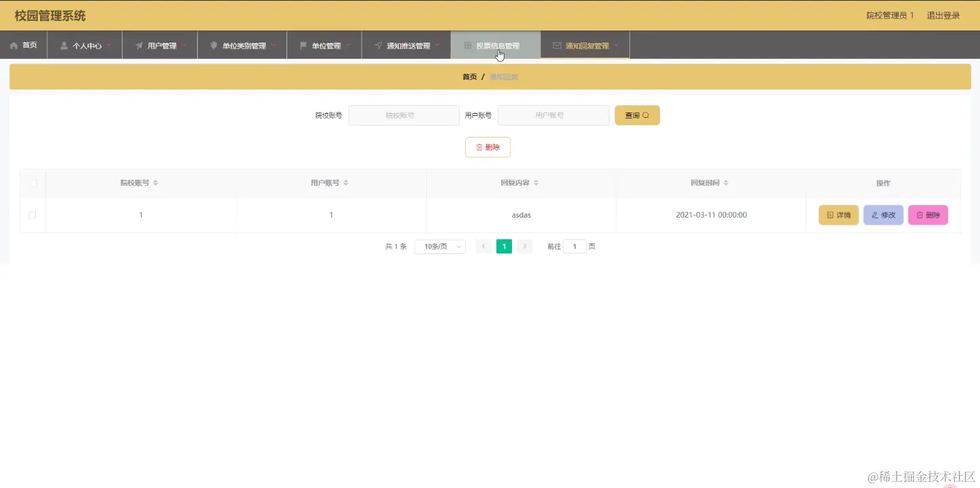Screen dimensions: 980x488
Task: Click 首页 in the breadcrumb
Action: [469, 77]
